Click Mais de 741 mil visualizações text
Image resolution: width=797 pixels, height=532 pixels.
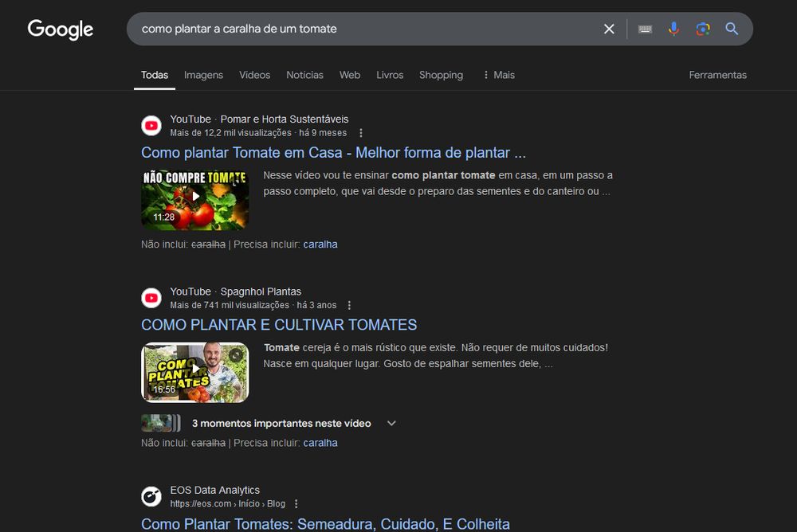pos(230,305)
